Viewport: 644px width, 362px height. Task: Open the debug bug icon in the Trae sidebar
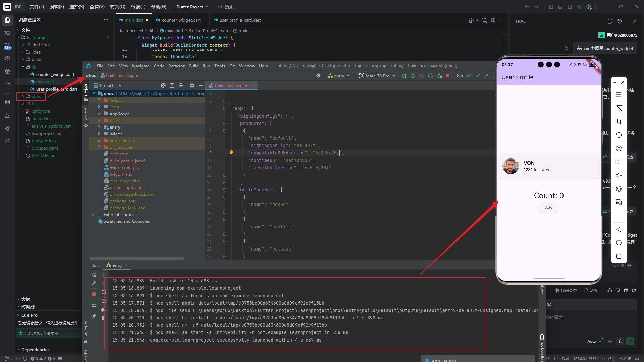(x=7, y=71)
